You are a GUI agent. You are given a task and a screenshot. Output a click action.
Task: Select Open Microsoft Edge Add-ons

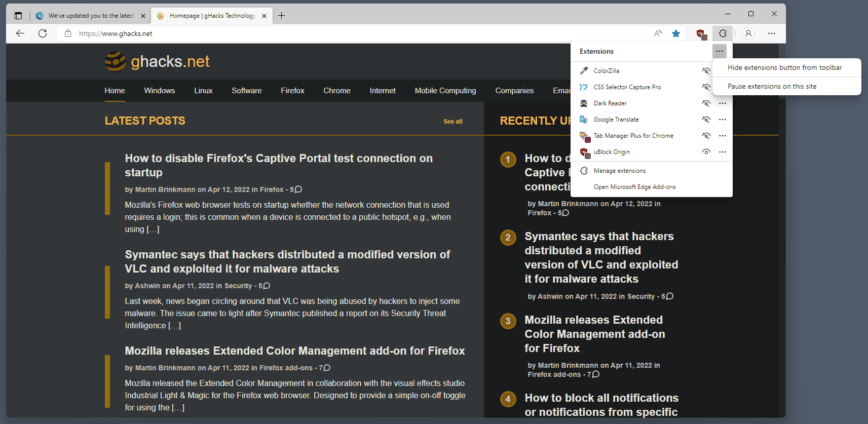coord(651,187)
